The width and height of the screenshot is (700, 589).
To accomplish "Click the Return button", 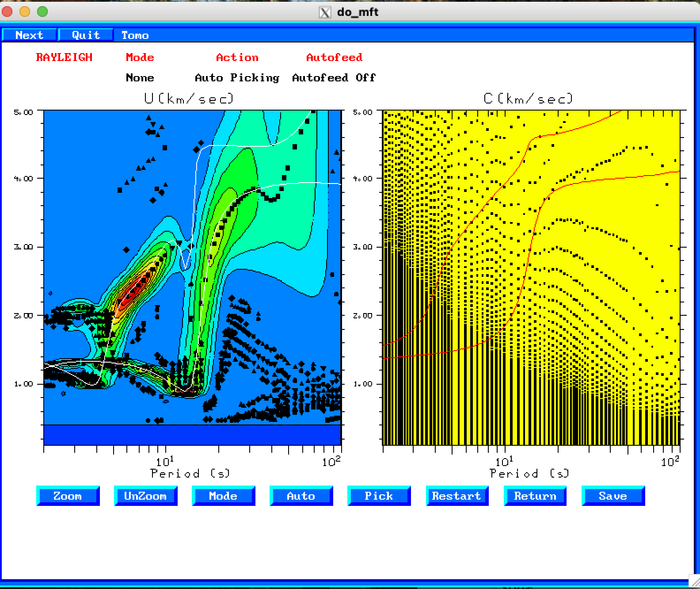I will click(535, 496).
